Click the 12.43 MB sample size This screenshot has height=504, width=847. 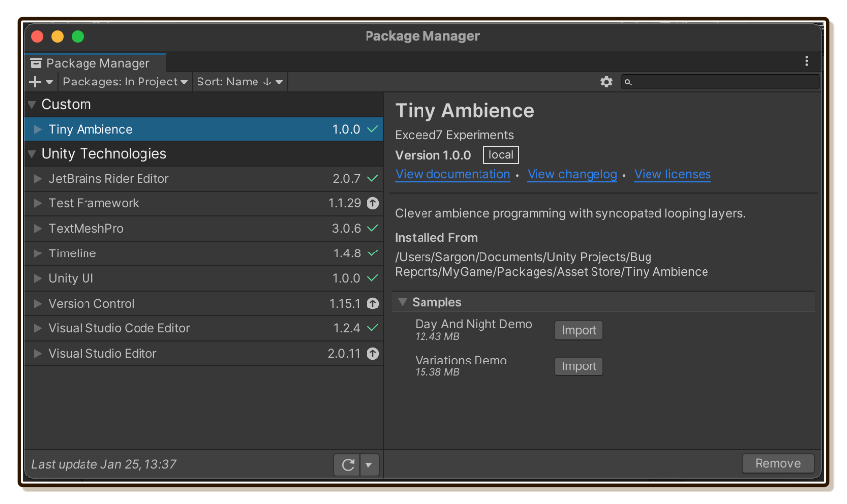[437, 337]
